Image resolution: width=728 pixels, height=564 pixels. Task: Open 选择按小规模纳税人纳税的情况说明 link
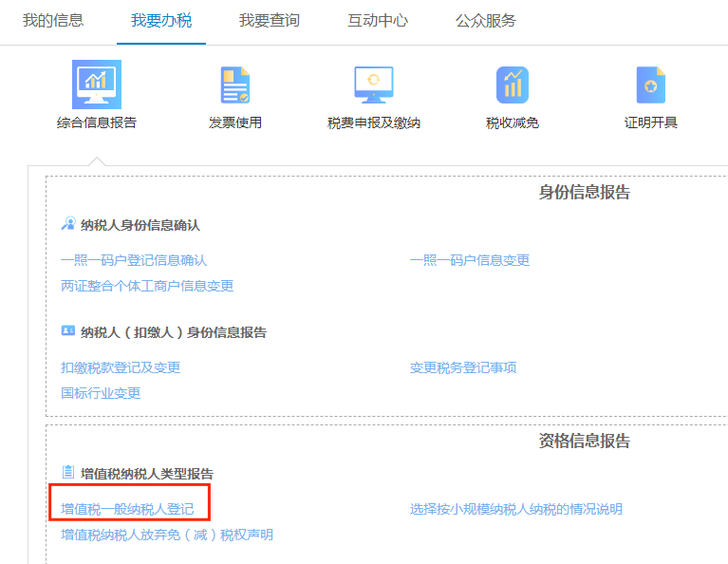pyautogui.click(x=516, y=509)
